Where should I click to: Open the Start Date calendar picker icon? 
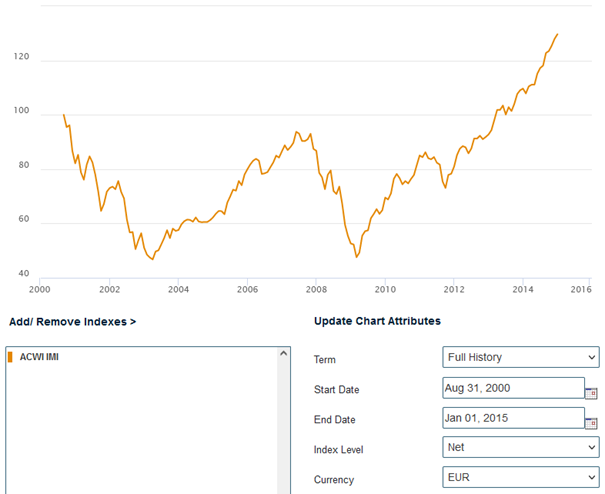(591, 393)
